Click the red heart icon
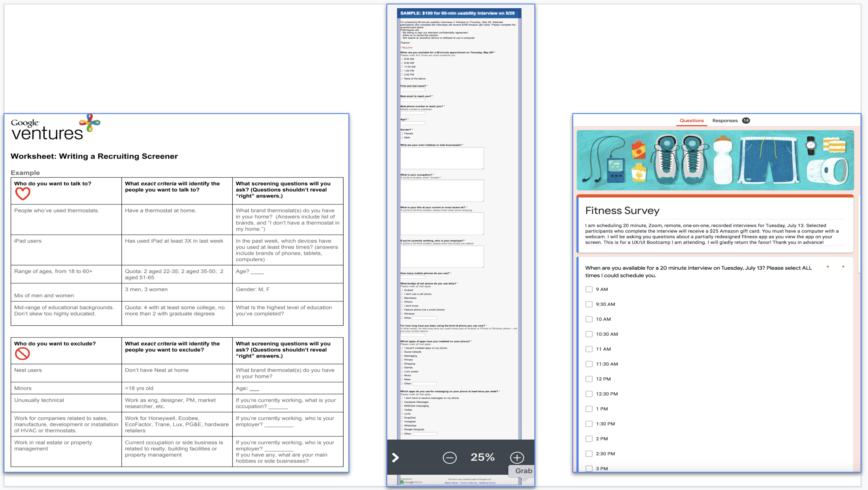This screenshot has width=868, height=490. click(23, 194)
